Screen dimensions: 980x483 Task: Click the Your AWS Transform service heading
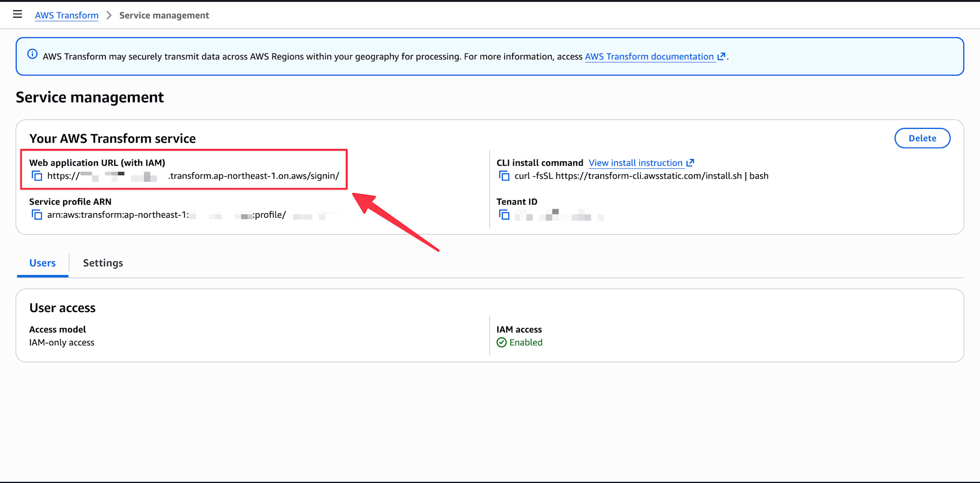(112, 139)
